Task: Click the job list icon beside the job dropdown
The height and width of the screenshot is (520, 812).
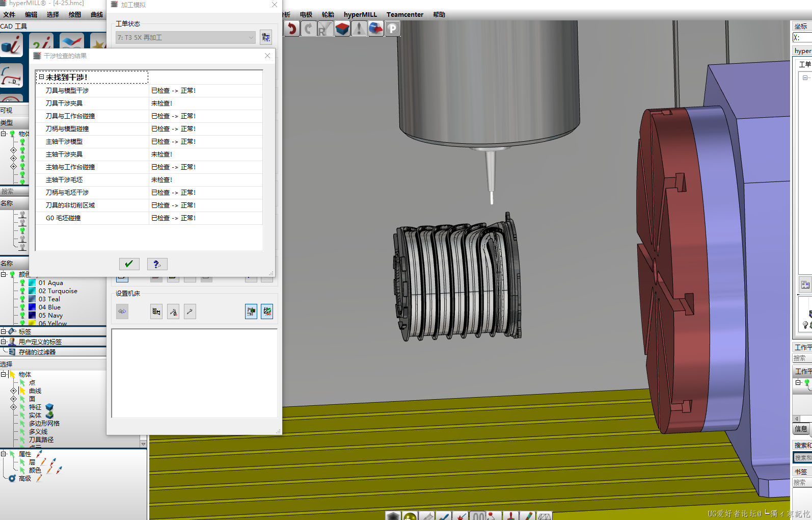Action: point(266,37)
